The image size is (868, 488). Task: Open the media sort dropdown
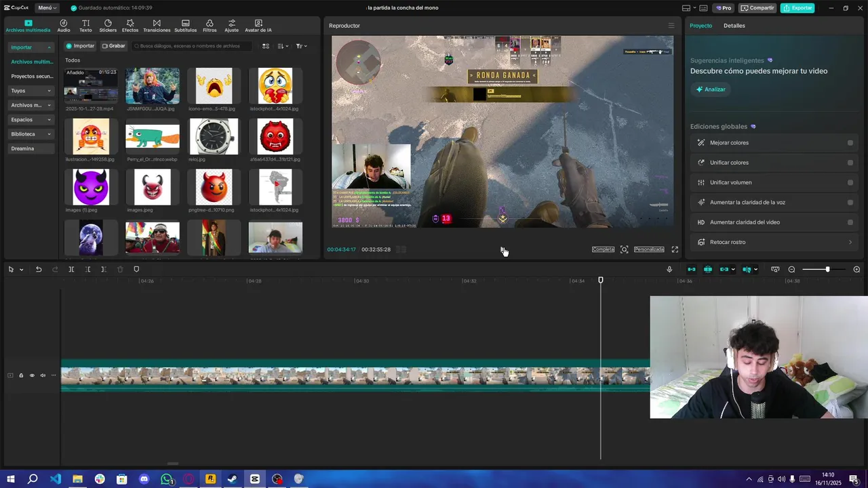coord(283,46)
